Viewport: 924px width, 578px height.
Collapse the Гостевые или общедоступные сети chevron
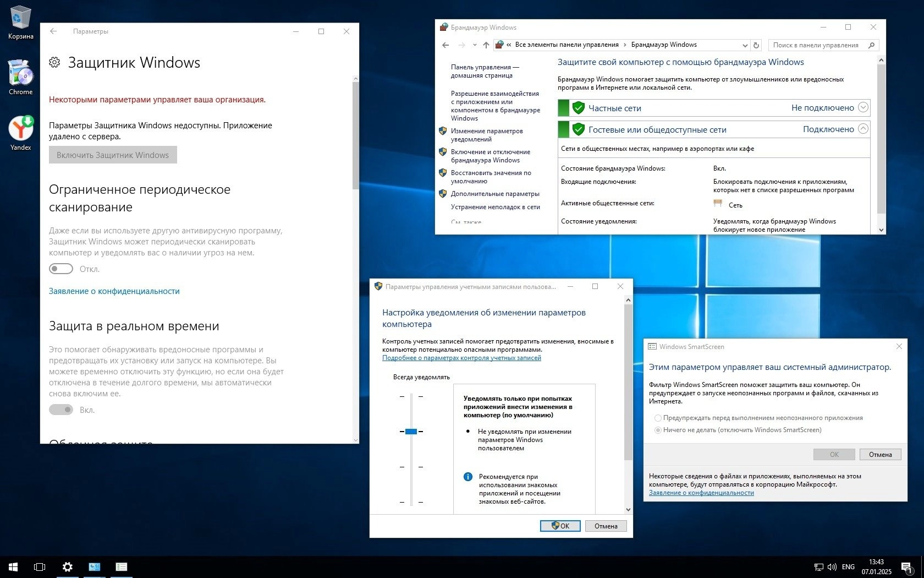(x=864, y=129)
